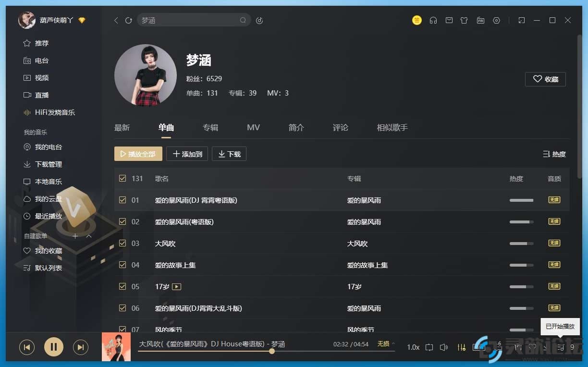Viewport: 588px width, 367px height.
Task: Open the messages envelope icon
Action: (449, 20)
